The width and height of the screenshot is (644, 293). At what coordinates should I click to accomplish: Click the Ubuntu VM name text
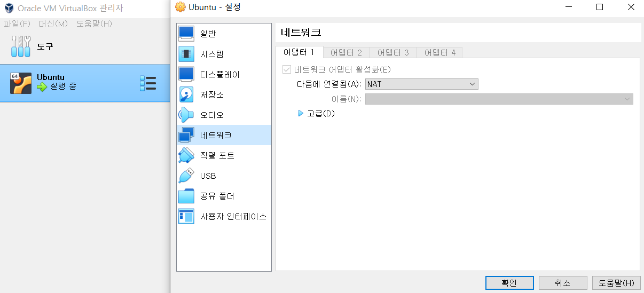point(50,77)
